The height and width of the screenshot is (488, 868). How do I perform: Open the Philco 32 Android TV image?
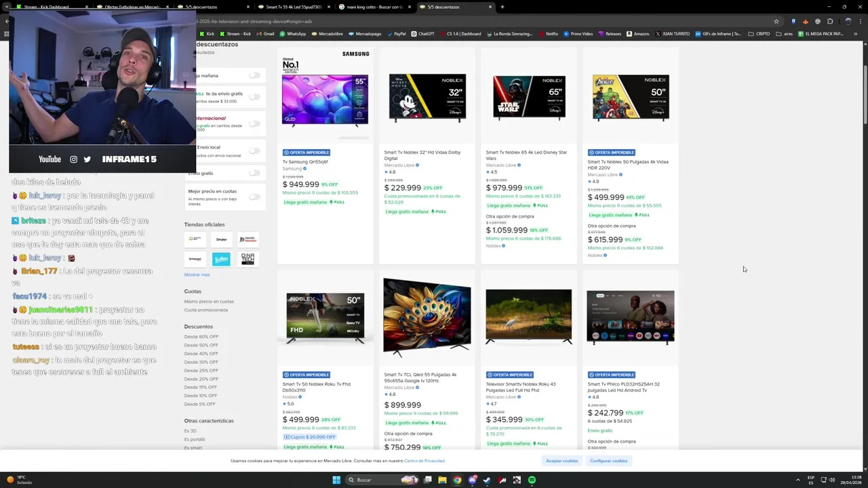tap(630, 317)
